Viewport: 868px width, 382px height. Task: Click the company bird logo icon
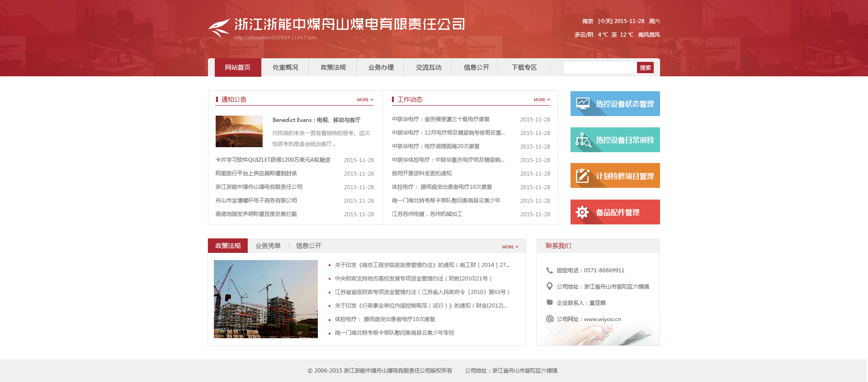(219, 28)
